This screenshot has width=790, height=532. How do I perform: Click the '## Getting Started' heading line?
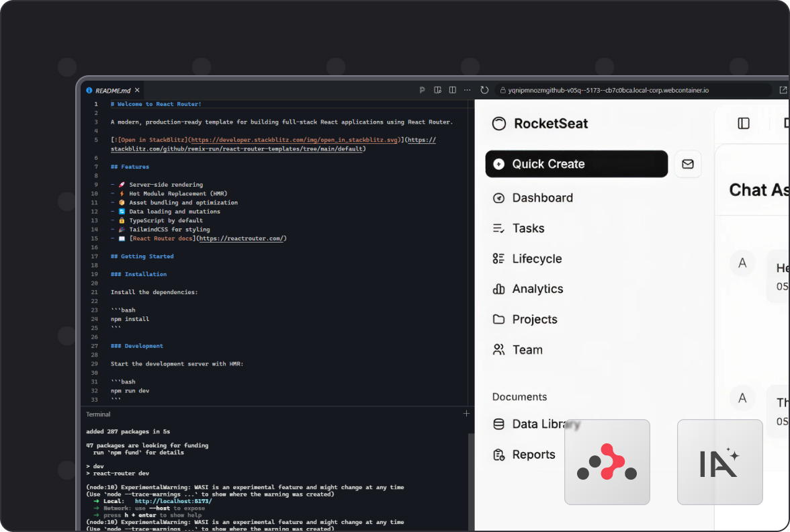point(142,257)
